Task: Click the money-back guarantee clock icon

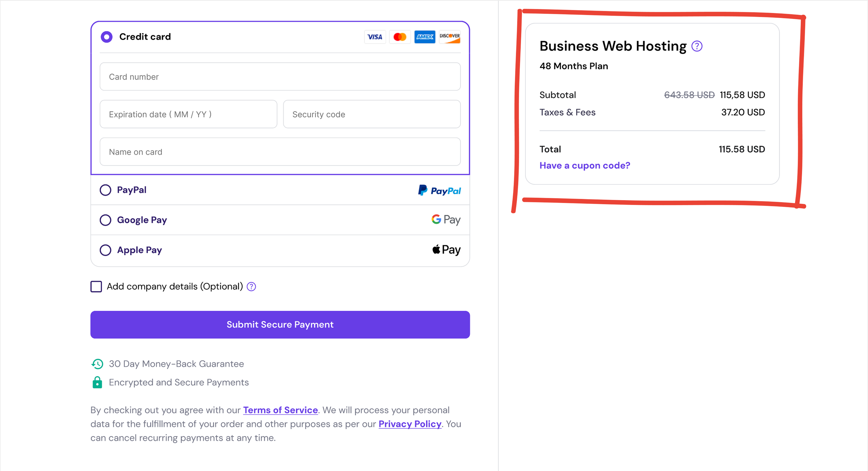Action: click(97, 364)
